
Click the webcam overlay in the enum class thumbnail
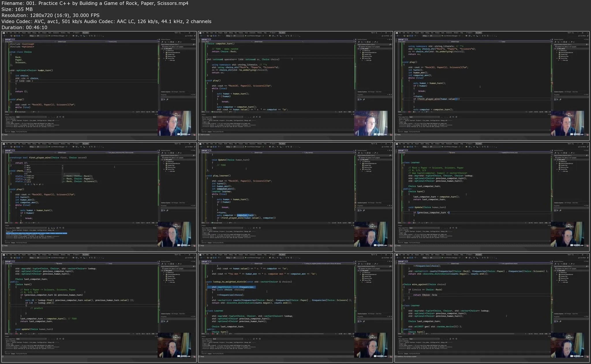click(174, 123)
